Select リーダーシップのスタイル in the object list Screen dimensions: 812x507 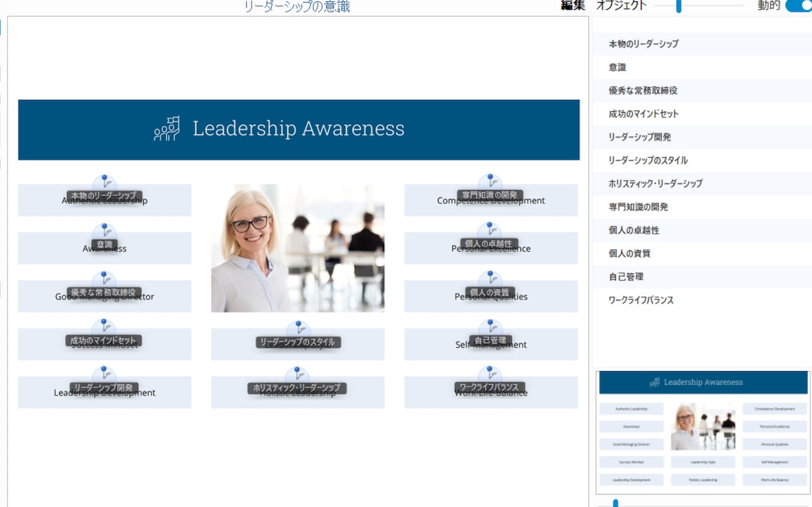click(702, 161)
